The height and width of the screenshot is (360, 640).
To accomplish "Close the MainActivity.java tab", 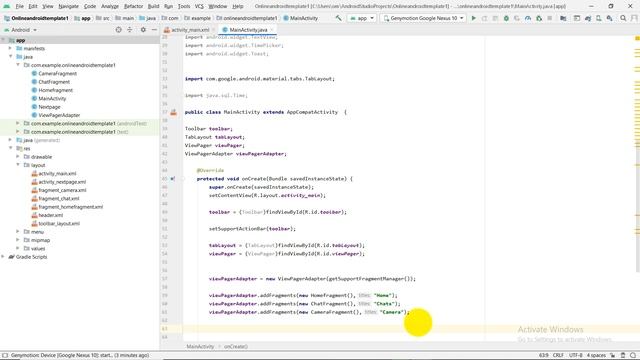I will [x=272, y=30].
